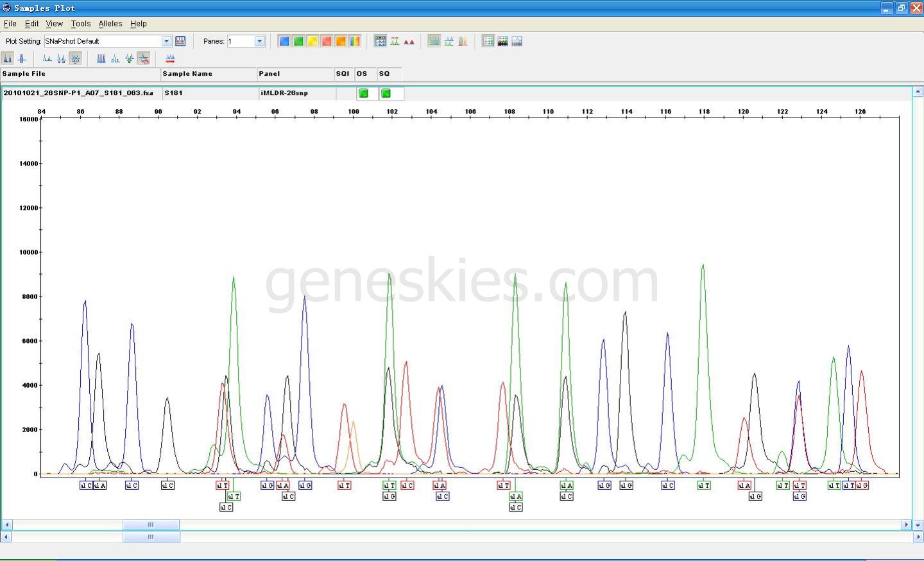Expand the Panes number dropdown
The image size is (924, 561).
click(x=260, y=41)
